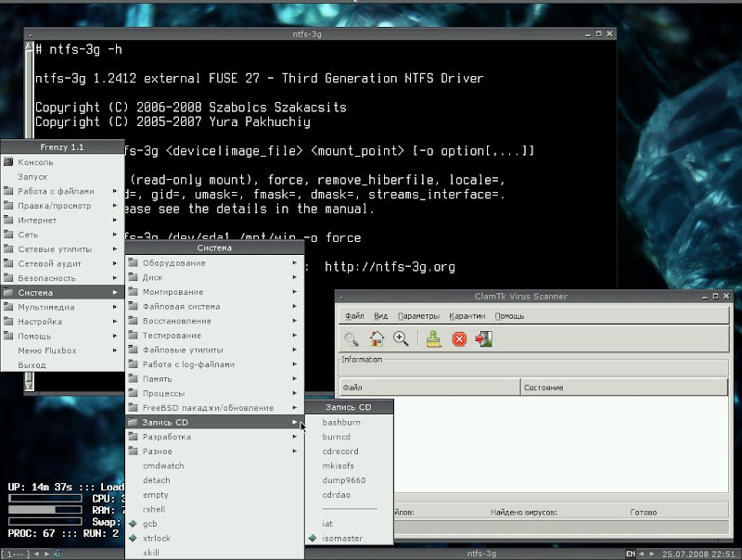
Task: Click the magnifying glass scan icon in ClamTk
Action: point(352,339)
